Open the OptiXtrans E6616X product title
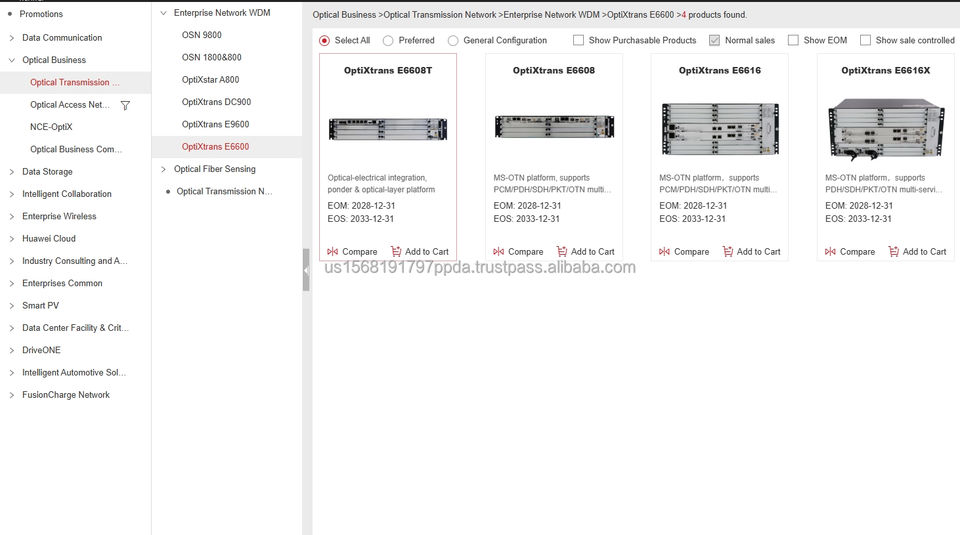This screenshot has width=960, height=535. pos(885,71)
